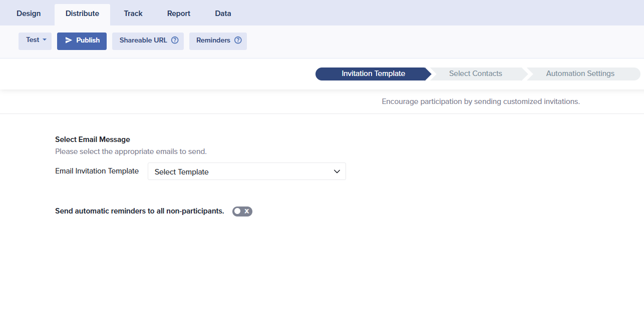Open the Select Template dropdown
644x312 pixels.
[246, 171]
